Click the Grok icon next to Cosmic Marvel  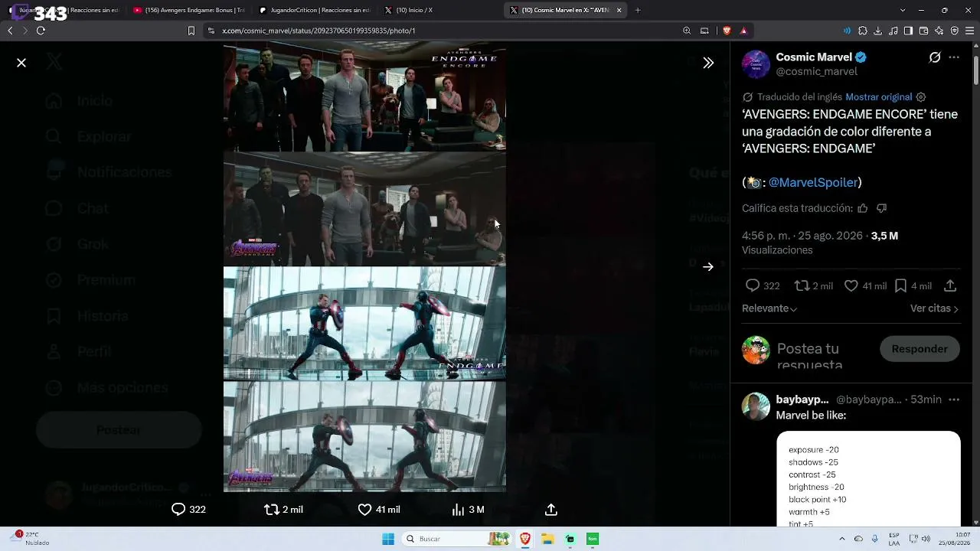point(935,57)
